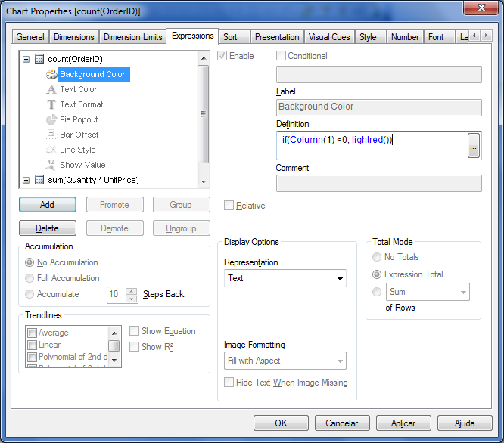Click the Text Format T icon

point(51,104)
